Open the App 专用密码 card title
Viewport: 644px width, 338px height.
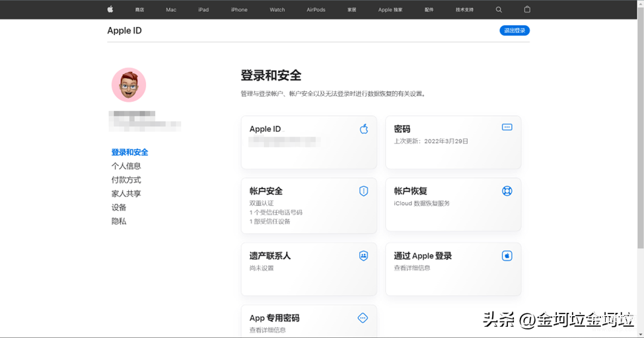[x=274, y=318]
